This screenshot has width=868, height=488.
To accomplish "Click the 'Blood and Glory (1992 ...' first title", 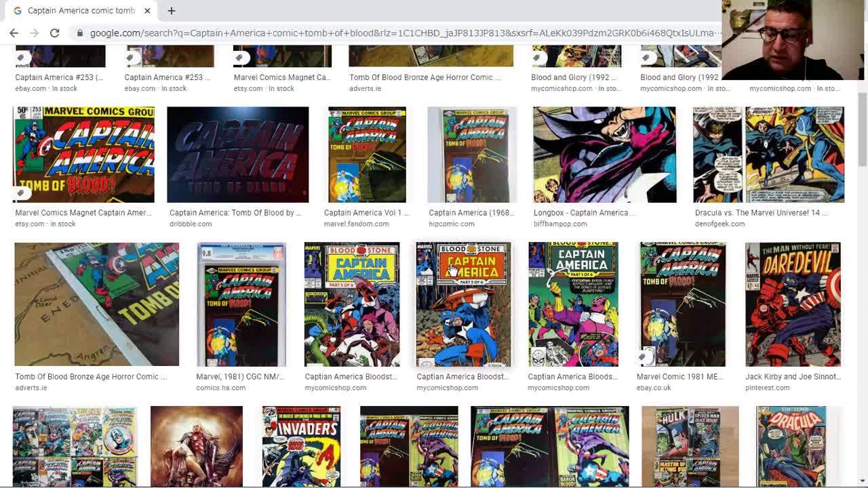I will pyautogui.click(x=574, y=77).
